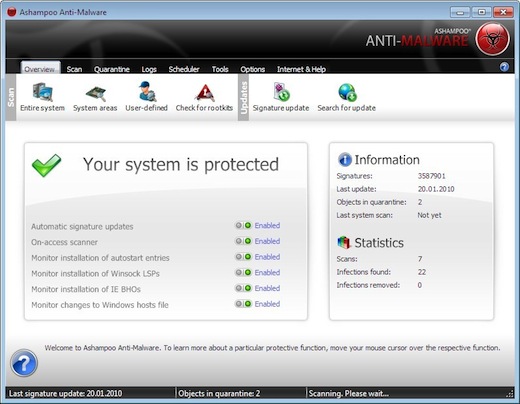
Task: Click the vertical Scan section label
Action: coord(11,97)
